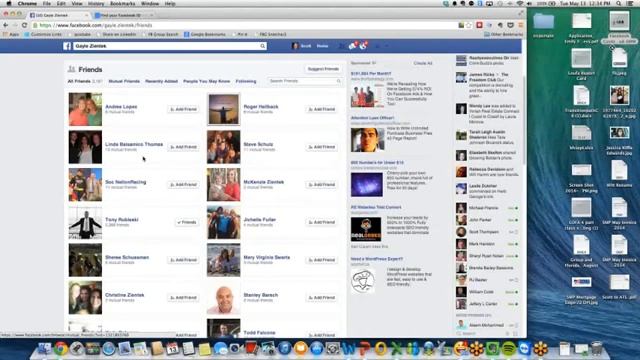Open the Attention Loan Officer ad link
640x360 pixels.
coord(372,118)
